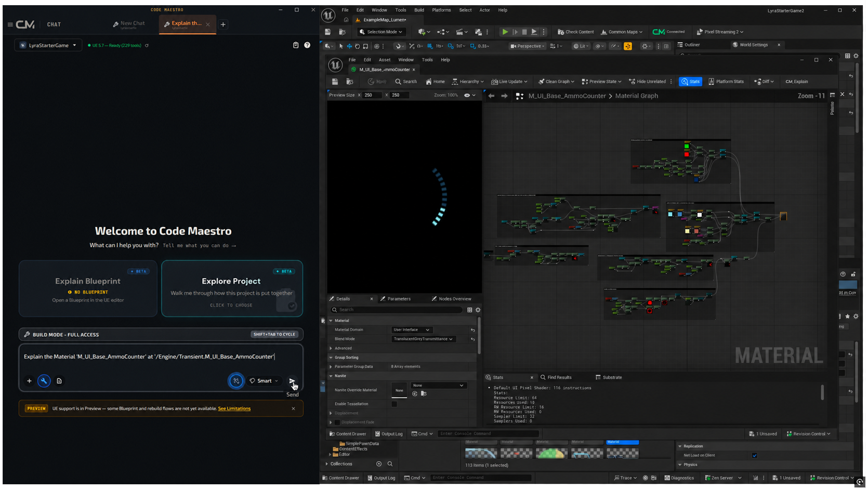Click Save icon in Material Editor toolbar

click(335, 82)
